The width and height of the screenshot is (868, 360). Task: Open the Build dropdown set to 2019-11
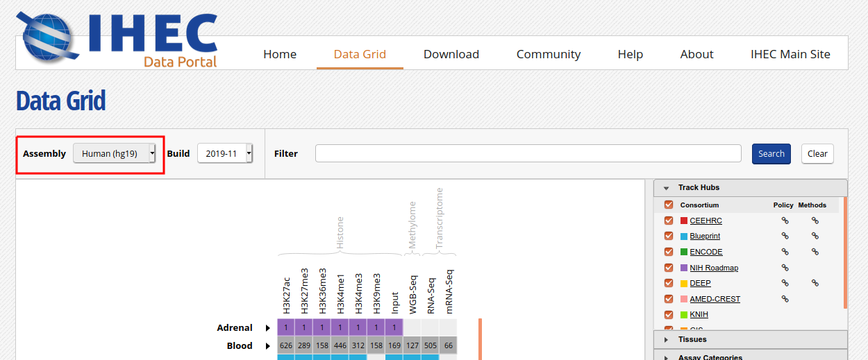225,153
